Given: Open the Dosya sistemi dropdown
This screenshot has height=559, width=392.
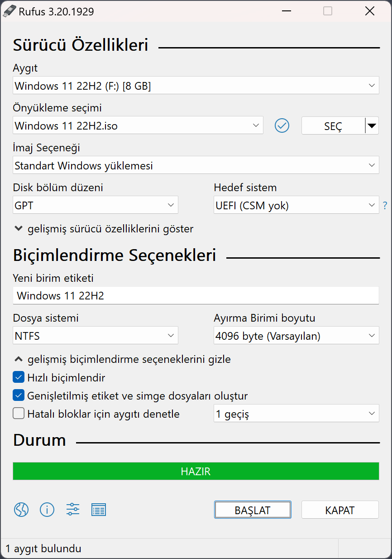Looking at the screenshot, I should [x=95, y=335].
